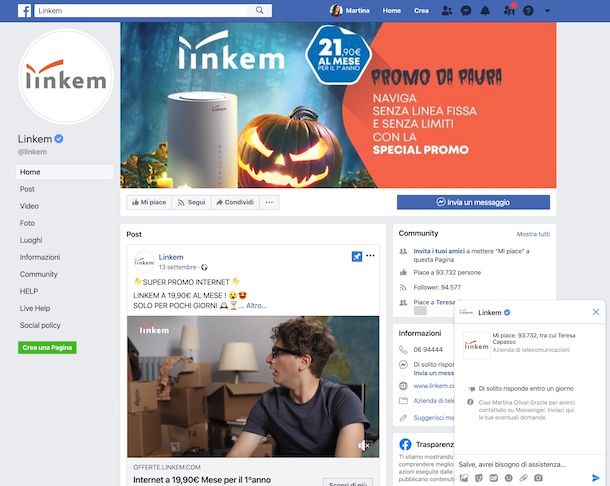Viewport: 610px width, 486px height.
Task: Click the Linkem thumbnail inside chat window
Action: click(477, 346)
